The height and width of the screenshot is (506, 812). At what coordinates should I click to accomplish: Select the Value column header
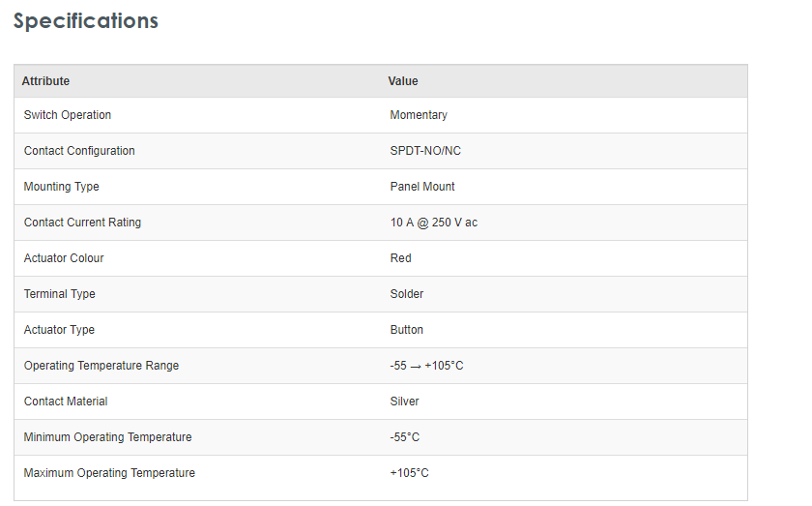403,81
